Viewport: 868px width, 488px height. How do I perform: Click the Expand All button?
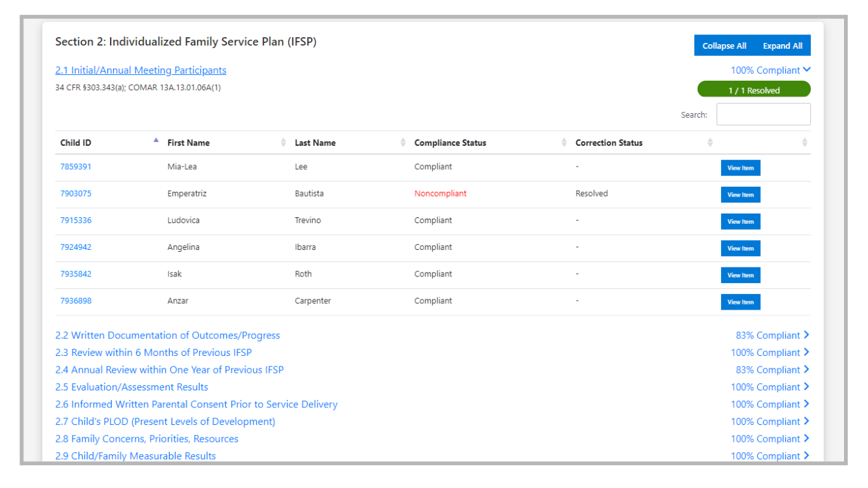(x=782, y=46)
